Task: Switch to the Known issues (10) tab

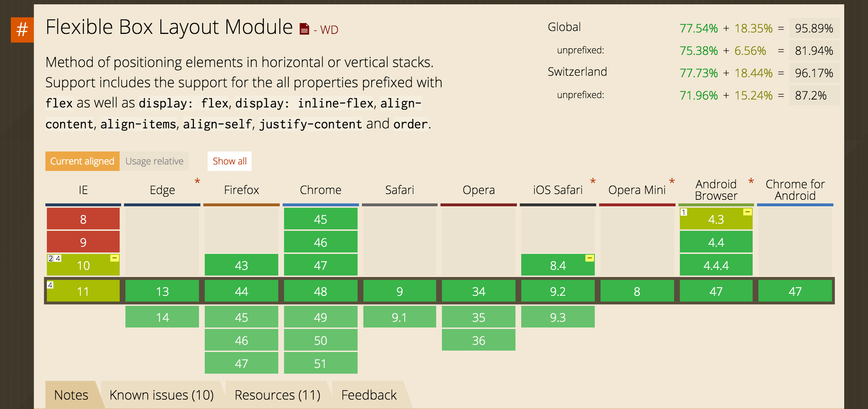Action: pyautogui.click(x=161, y=395)
